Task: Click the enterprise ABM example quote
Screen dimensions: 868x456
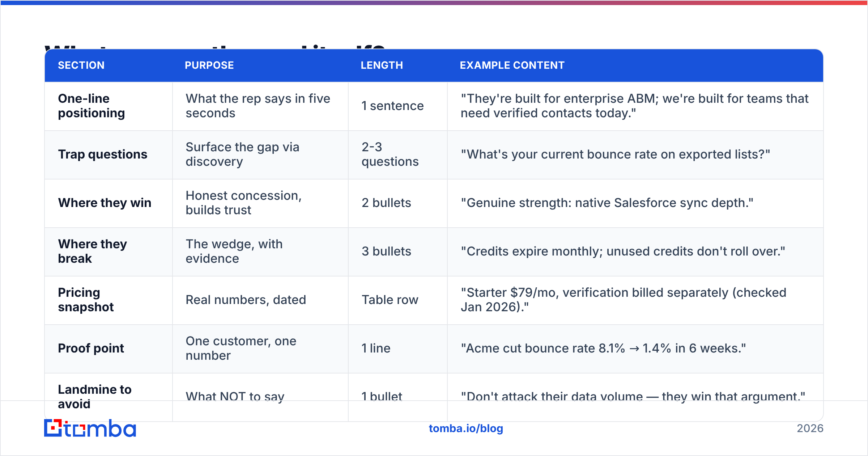Action: (635, 106)
